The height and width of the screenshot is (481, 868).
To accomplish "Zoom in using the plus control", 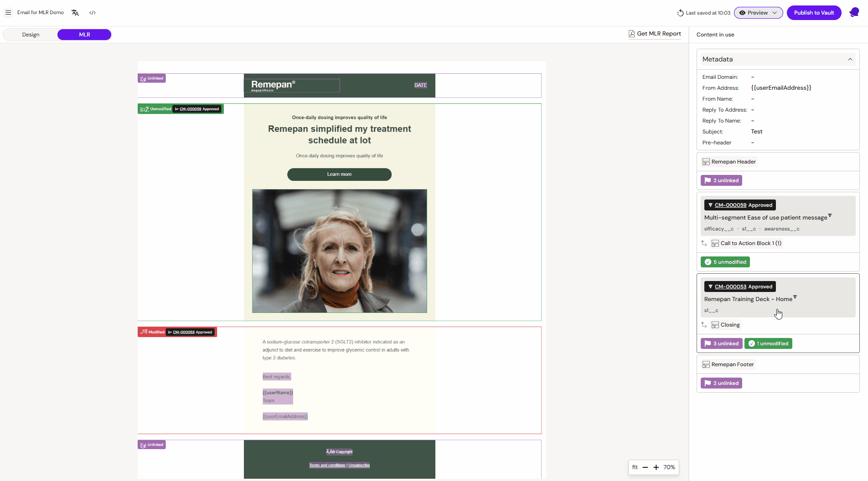I will pos(656,467).
